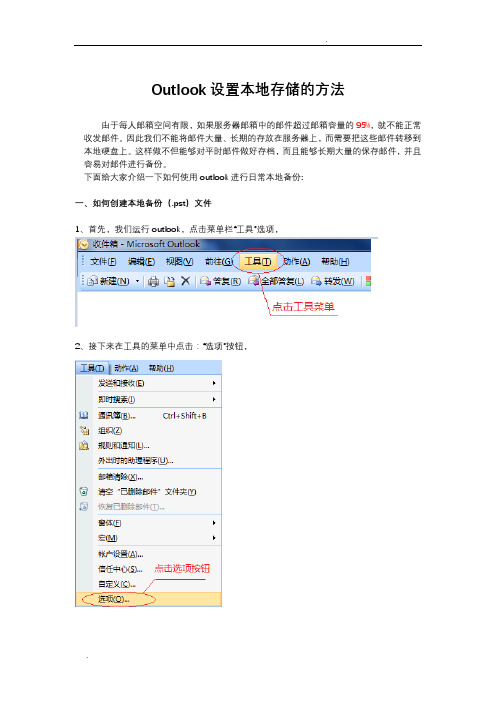496x702 pixels.
Task: Click the printer icon in Outlook toolbar
Action: (x=154, y=281)
